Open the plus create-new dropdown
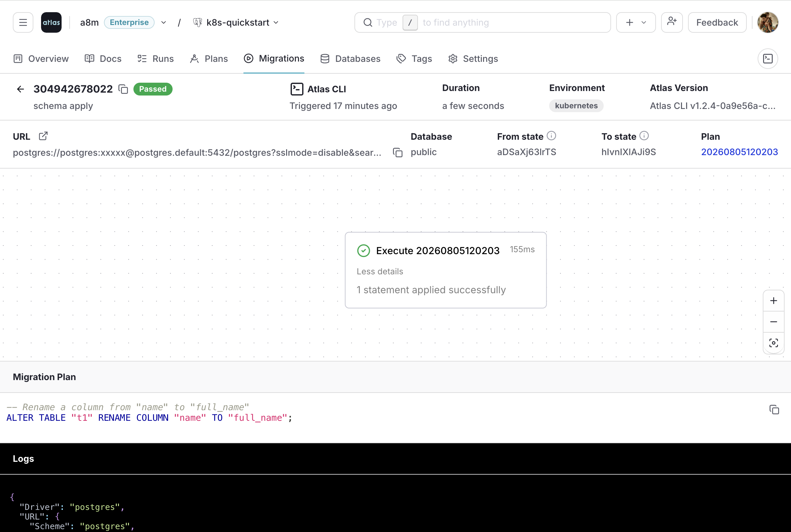The image size is (791, 532). tap(635, 22)
